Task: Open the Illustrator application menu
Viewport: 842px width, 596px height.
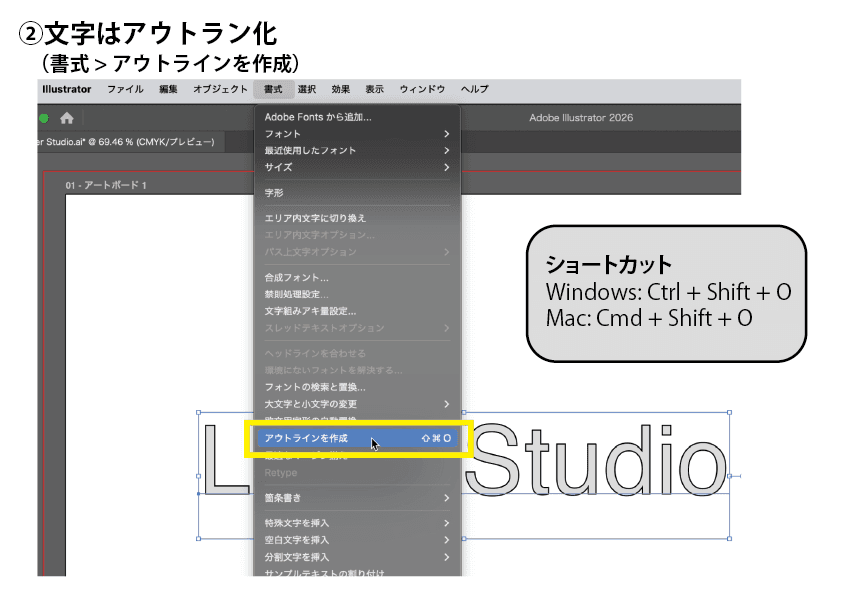Action: pyautogui.click(x=67, y=89)
